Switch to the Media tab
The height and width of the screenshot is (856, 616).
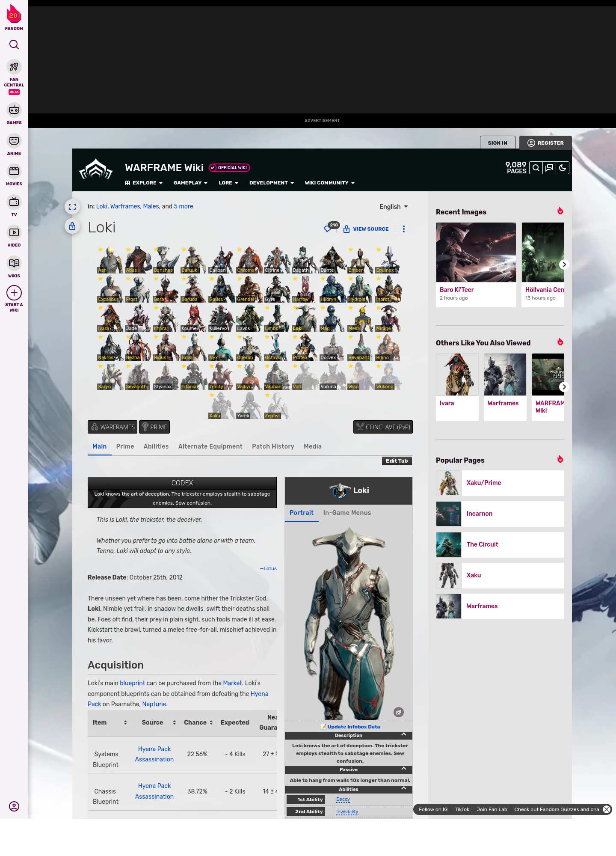313,446
